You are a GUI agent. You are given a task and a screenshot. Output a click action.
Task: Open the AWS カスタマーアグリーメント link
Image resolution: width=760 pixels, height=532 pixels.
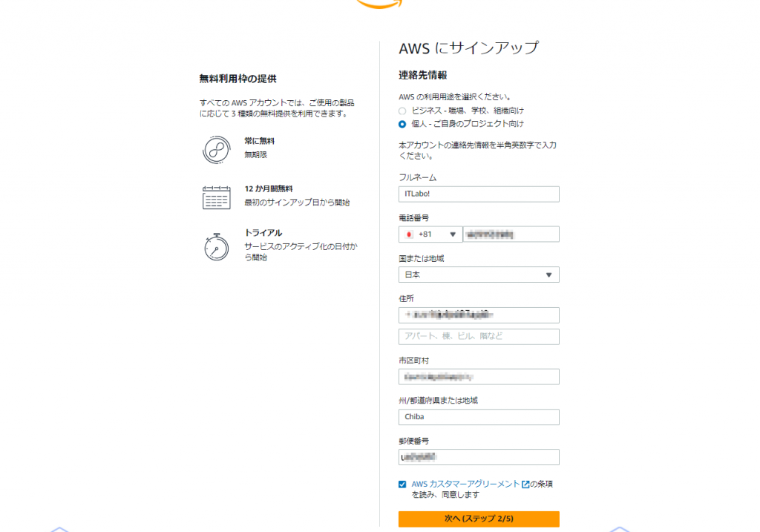(x=465, y=484)
